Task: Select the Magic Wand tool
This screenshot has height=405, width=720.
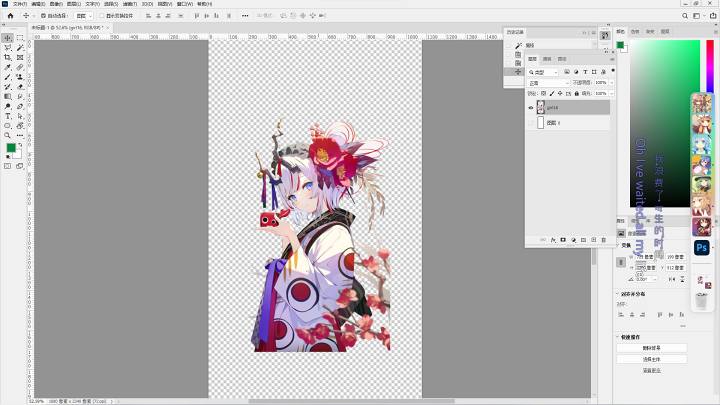Action: point(20,48)
